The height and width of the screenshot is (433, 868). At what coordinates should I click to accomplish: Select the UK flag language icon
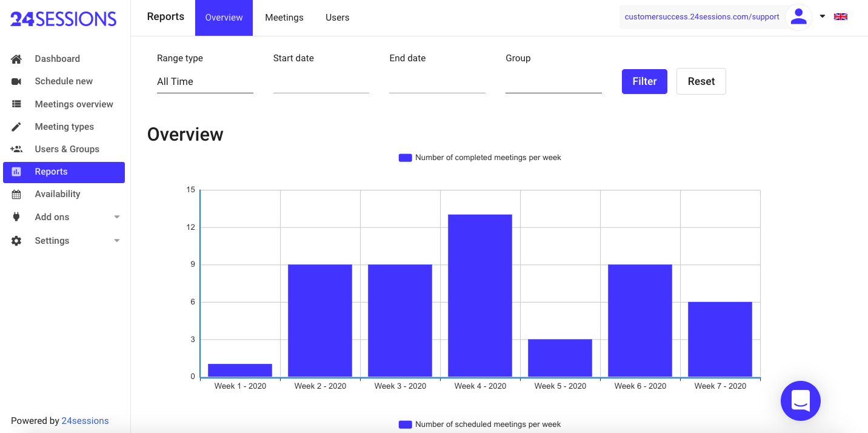coord(840,17)
